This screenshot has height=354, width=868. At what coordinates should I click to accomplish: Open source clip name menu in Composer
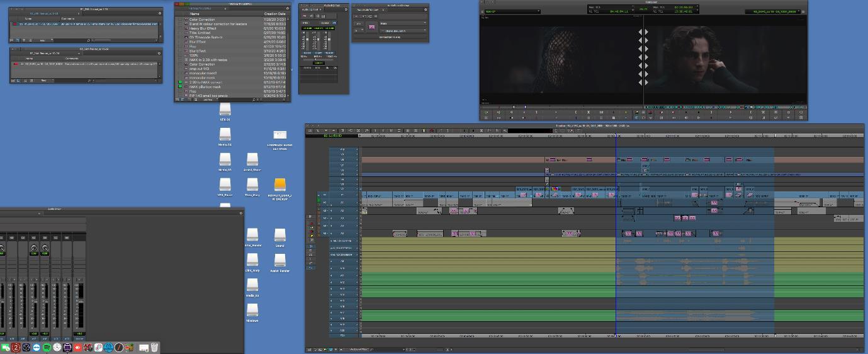click(x=512, y=11)
